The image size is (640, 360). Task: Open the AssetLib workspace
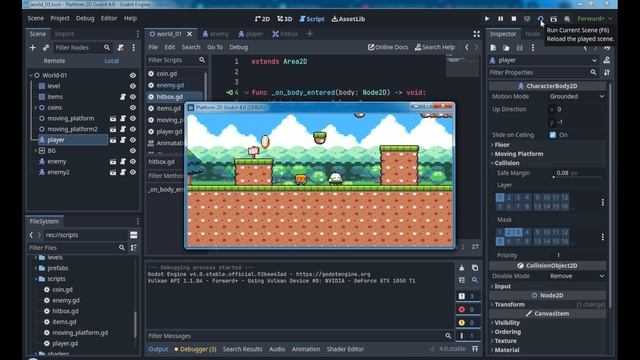348,19
